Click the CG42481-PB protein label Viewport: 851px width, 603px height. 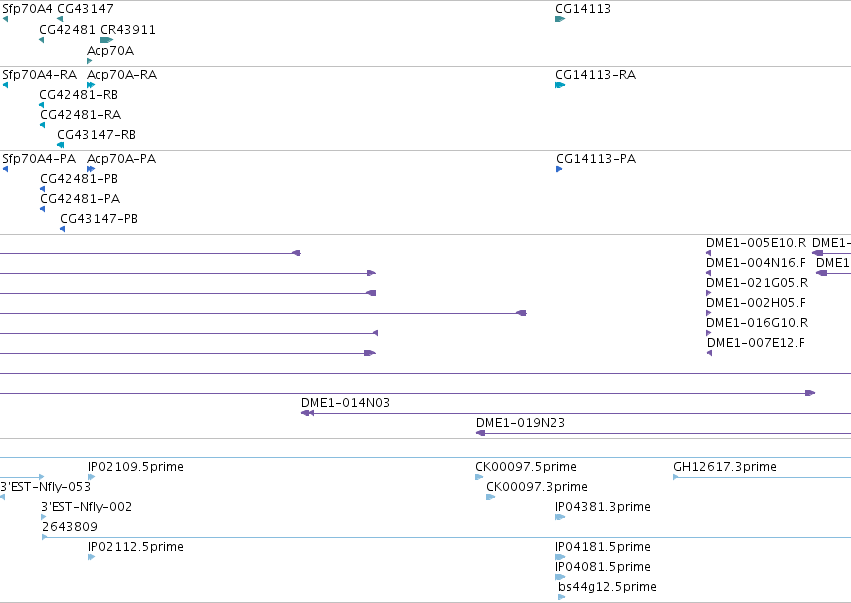[x=79, y=179]
